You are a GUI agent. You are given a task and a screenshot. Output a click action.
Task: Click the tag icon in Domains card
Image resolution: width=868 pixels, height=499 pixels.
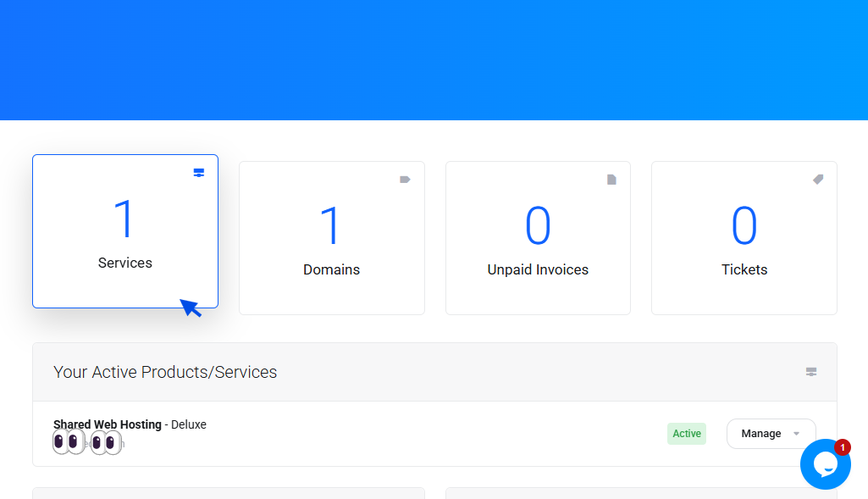click(x=405, y=180)
